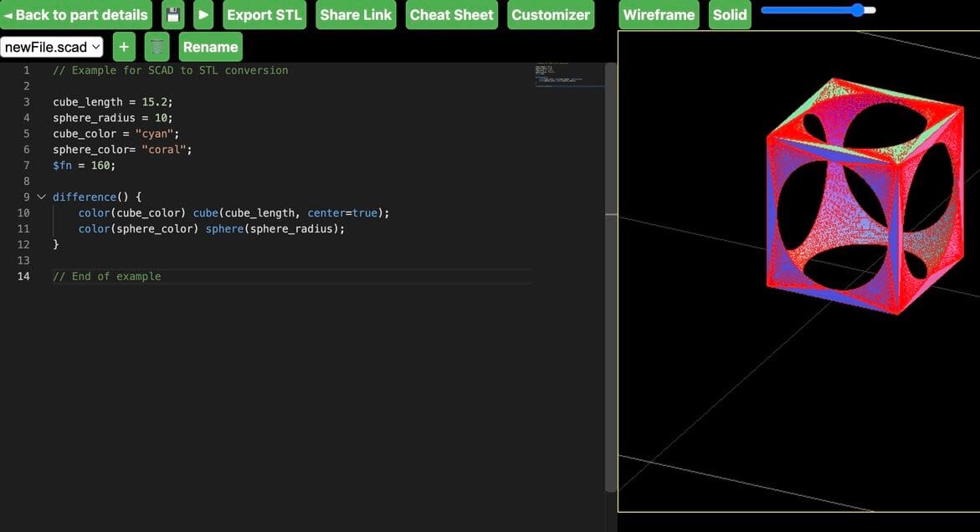The height and width of the screenshot is (532, 980).
Task: Click the sphere(sphere_radius) call
Action: (x=275, y=229)
